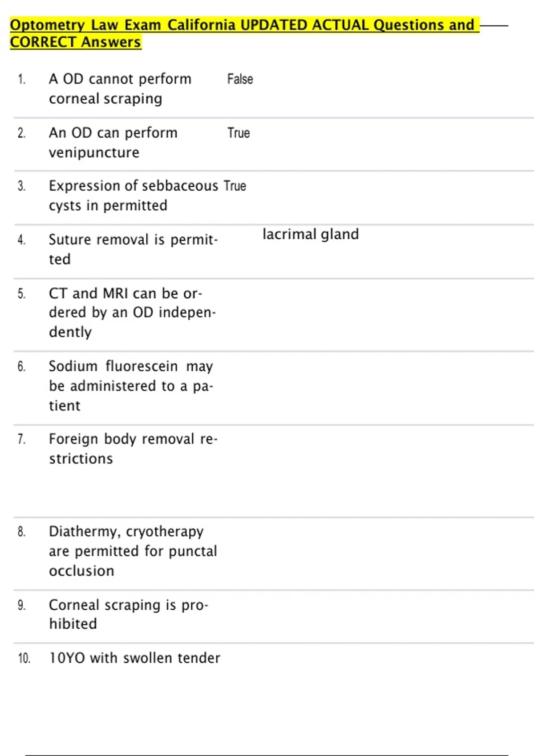Select the '10YO with swollen tender' question

click(x=134, y=658)
